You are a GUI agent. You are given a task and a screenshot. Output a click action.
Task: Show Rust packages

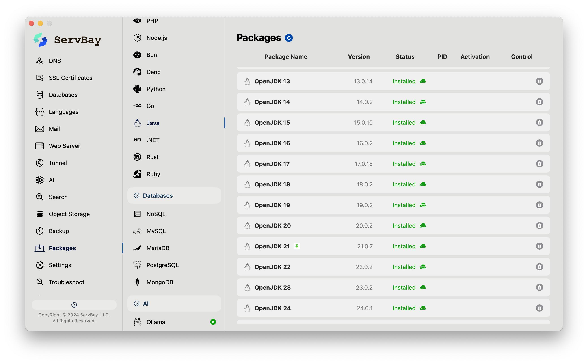(x=146, y=157)
